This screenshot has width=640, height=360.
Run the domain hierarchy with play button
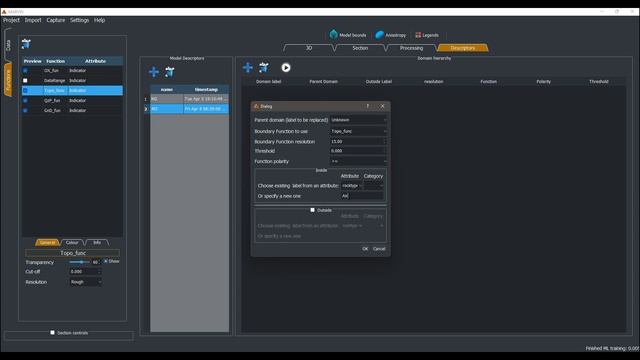[286, 67]
